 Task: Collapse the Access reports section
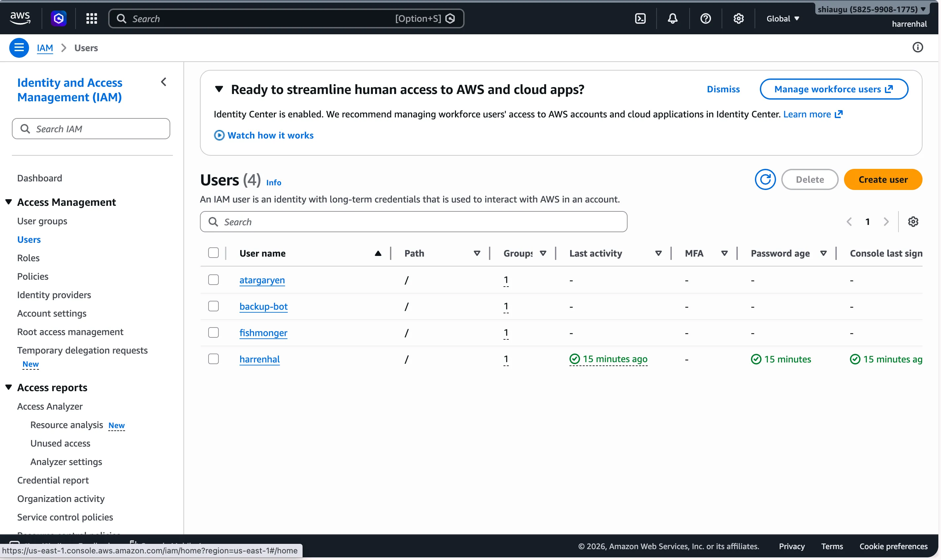tap(8, 387)
